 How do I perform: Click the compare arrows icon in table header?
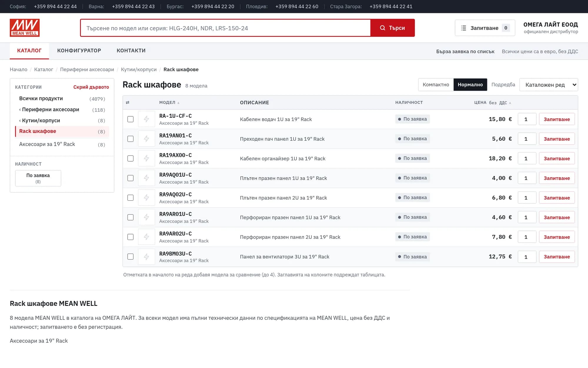coord(127,102)
